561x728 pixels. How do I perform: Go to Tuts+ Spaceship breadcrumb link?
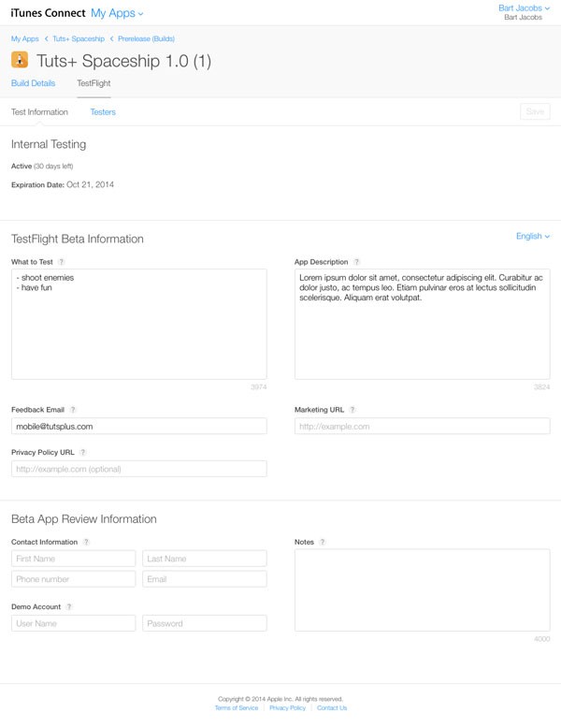point(79,38)
